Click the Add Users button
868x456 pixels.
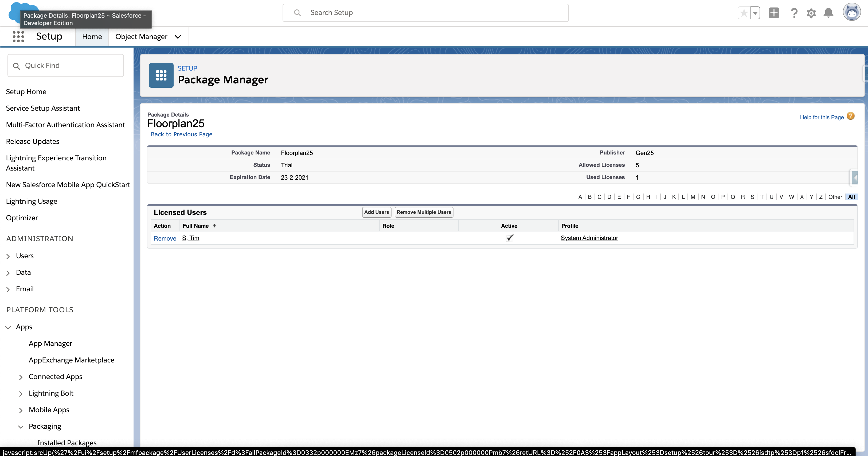pos(376,212)
